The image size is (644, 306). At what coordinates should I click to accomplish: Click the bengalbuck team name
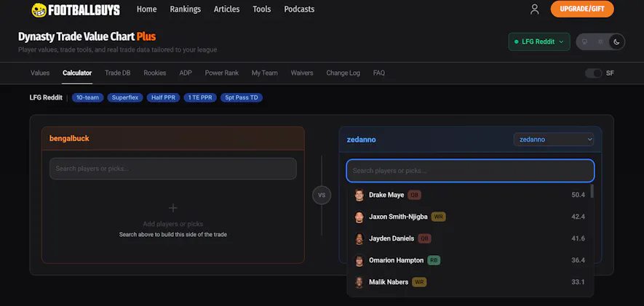point(69,139)
